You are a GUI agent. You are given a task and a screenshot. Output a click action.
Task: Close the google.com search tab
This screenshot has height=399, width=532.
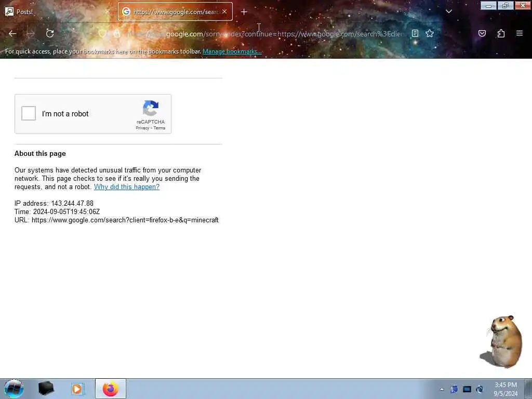[x=224, y=11]
